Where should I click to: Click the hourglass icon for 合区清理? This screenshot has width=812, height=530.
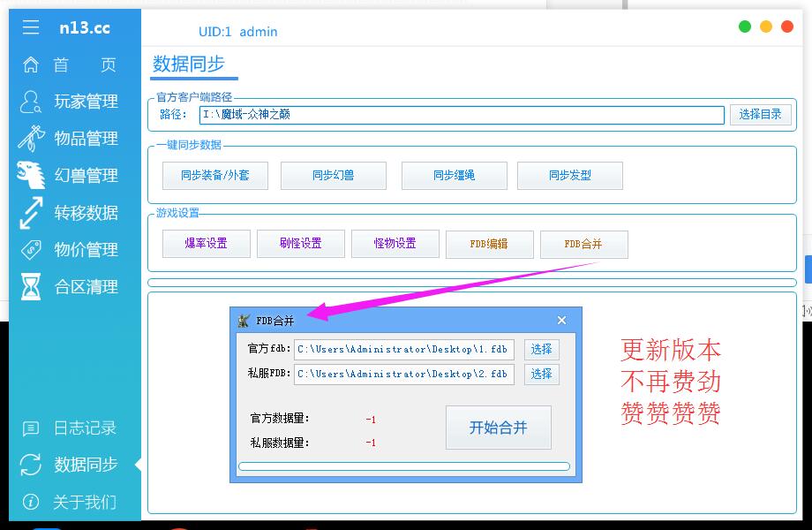tap(31, 286)
